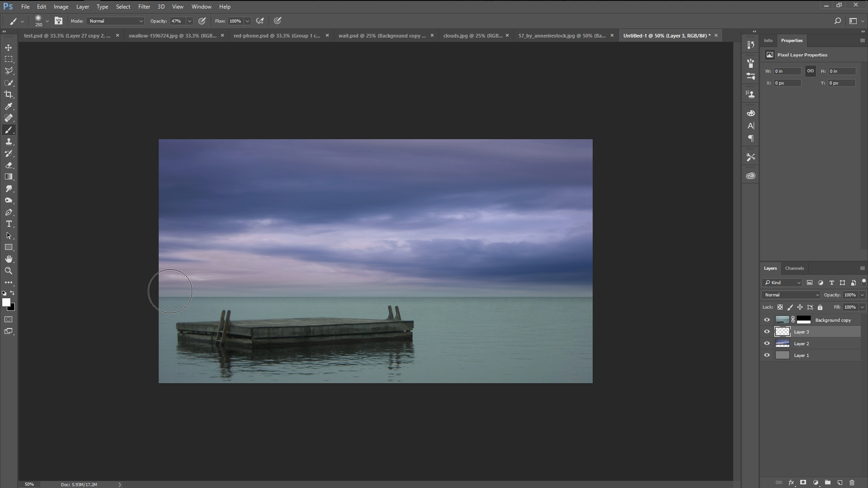Open the layer Opacity dropdown arrow
Screen dimensions: 868x488
[862, 295]
